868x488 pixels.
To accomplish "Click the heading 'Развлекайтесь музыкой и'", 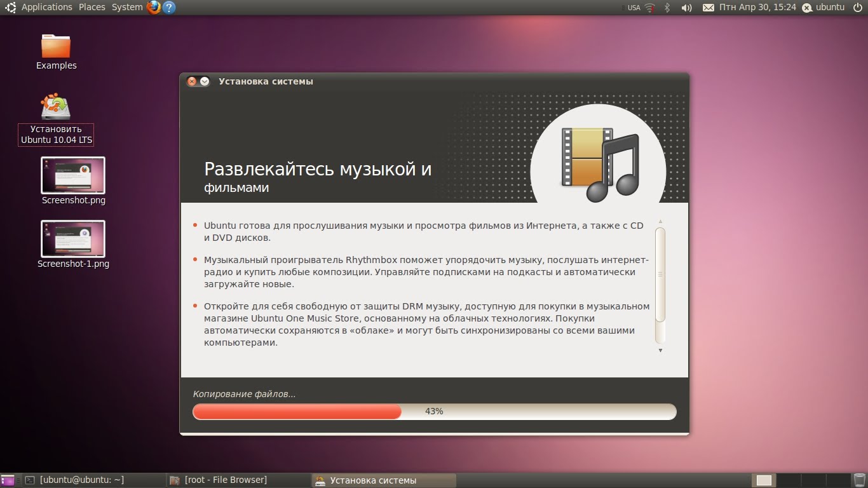I will [x=318, y=169].
